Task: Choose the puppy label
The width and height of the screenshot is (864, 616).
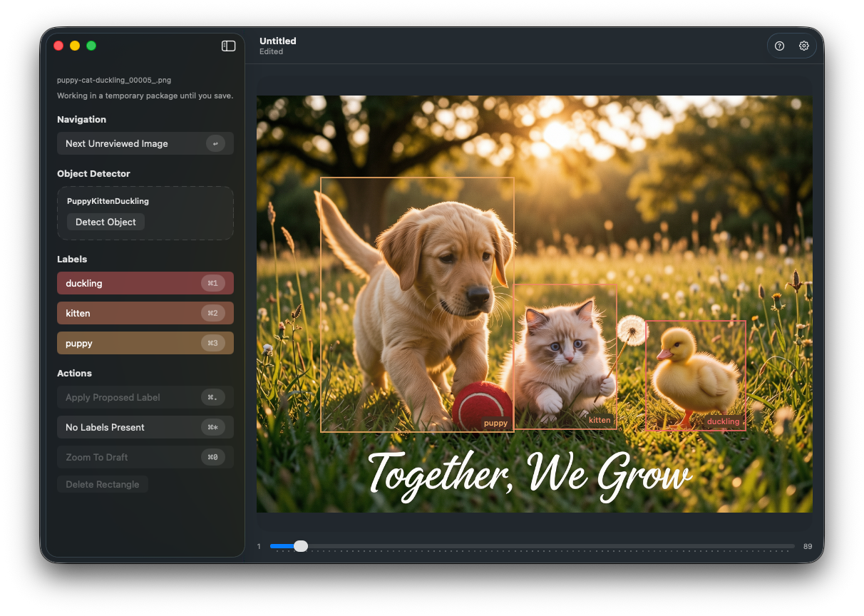Action: pyautogui.click(x=79, y=343)
